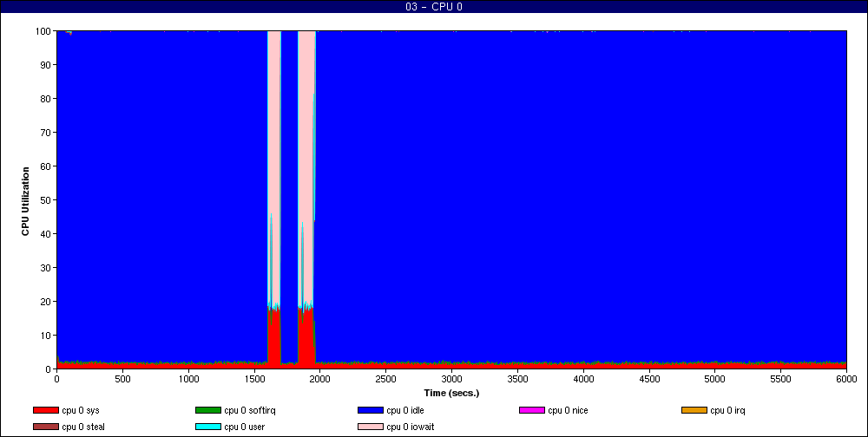Viewport: 868px width, 437px height.
Task: Select the 'cpu 0 sys' legend label
Action: click(81, 411)
